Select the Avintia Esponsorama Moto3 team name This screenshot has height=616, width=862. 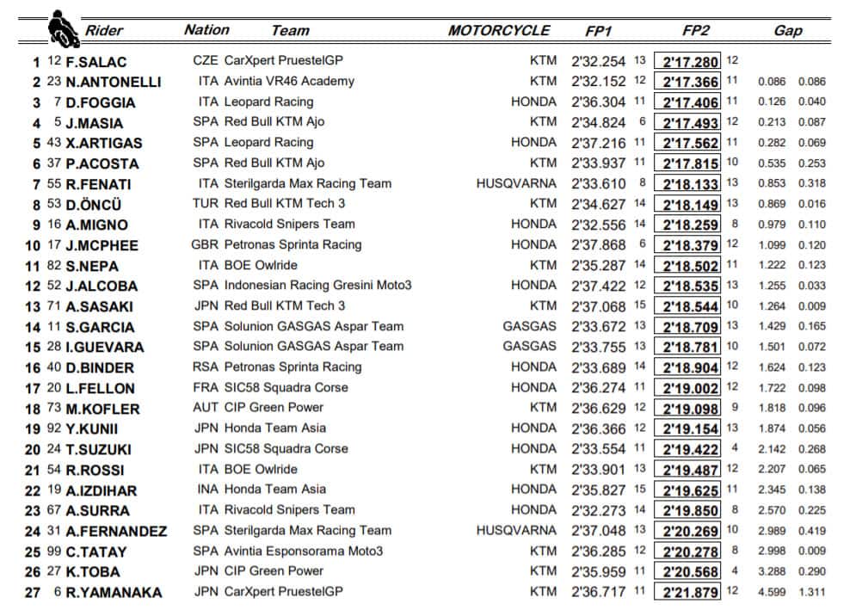304,551
